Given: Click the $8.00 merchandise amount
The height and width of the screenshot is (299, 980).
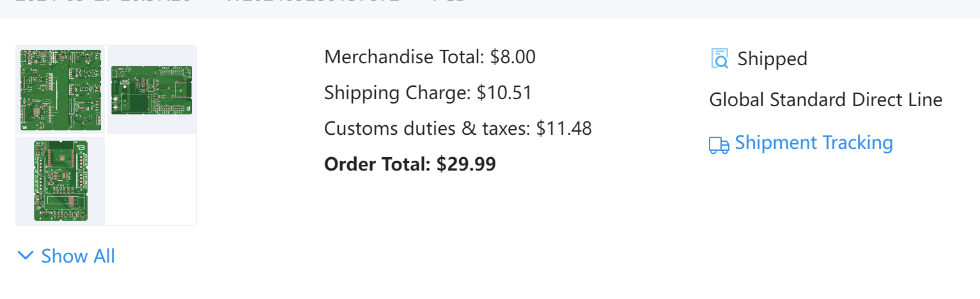Looking at the screenshot, I should 513,57.
